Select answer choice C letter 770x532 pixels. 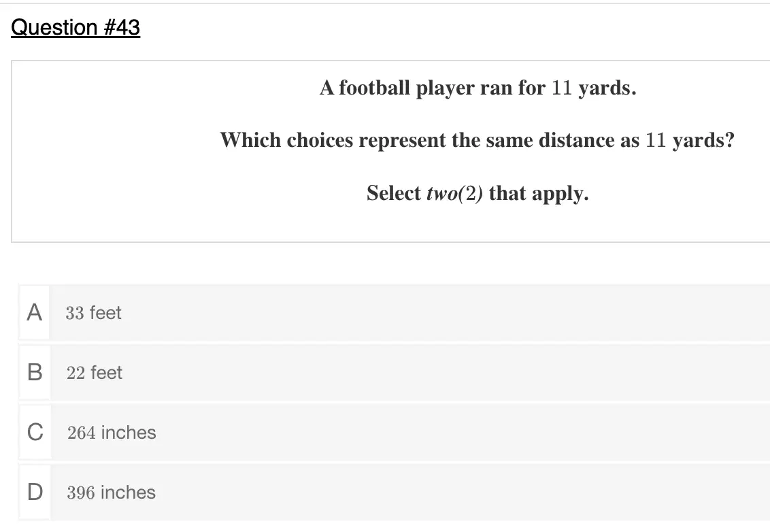tap(35, 432)
